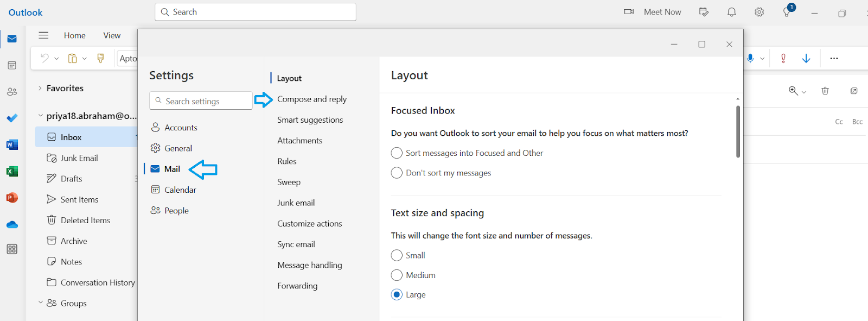Open Forwarding settings
Viewport: 868px width, 321px height.
[x=297, y=286]
